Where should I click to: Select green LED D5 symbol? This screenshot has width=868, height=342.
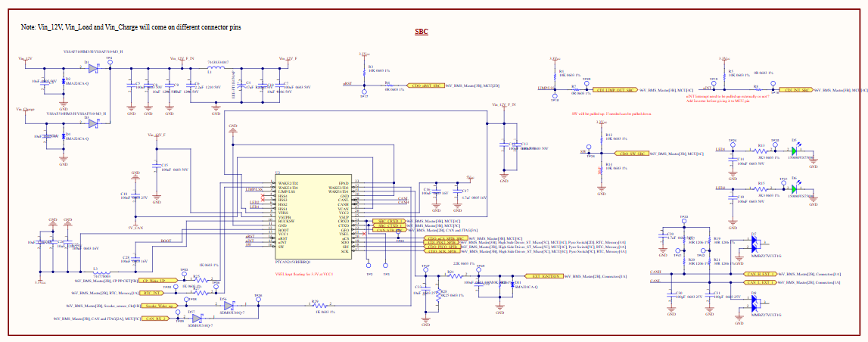795,150
